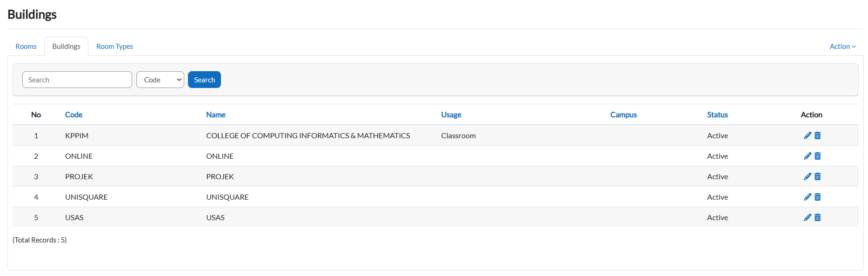The image size is (868, 276).
Task: Sort table by Name column header
Action: pos(216,114)
